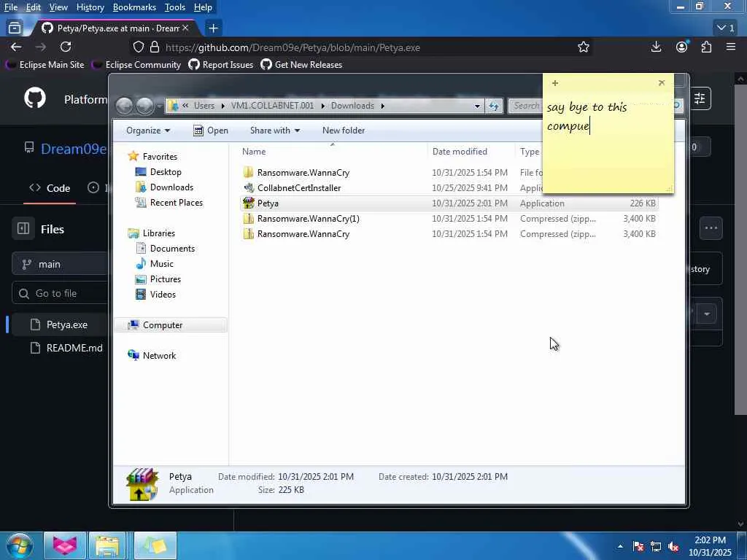Open Windows Start menu orb
The height and width of the screenshot is (560, 747).
pyautogui.click(x=19, y=545)
